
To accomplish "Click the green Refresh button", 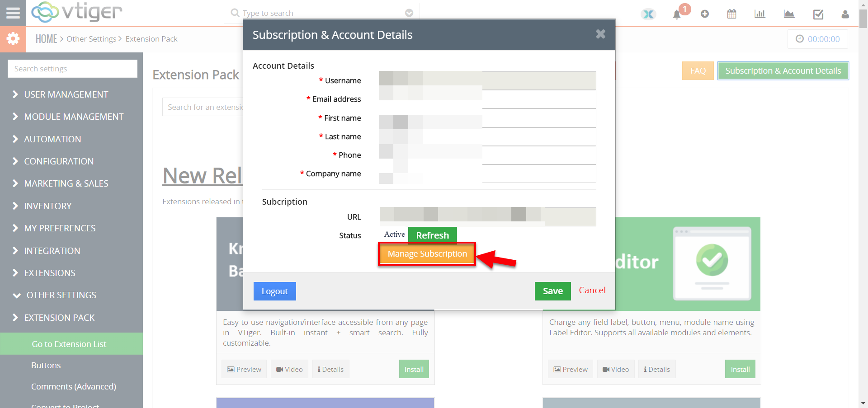I will 432,235.
